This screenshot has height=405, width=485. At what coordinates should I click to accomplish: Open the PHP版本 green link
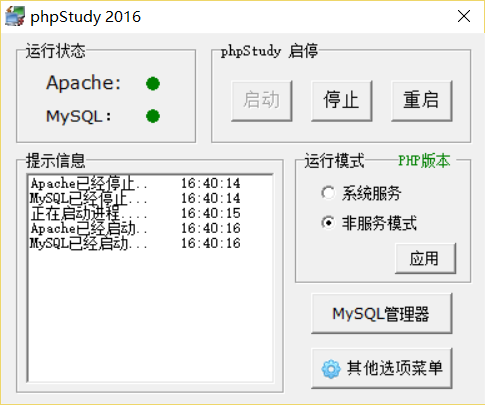click(424, 161)
